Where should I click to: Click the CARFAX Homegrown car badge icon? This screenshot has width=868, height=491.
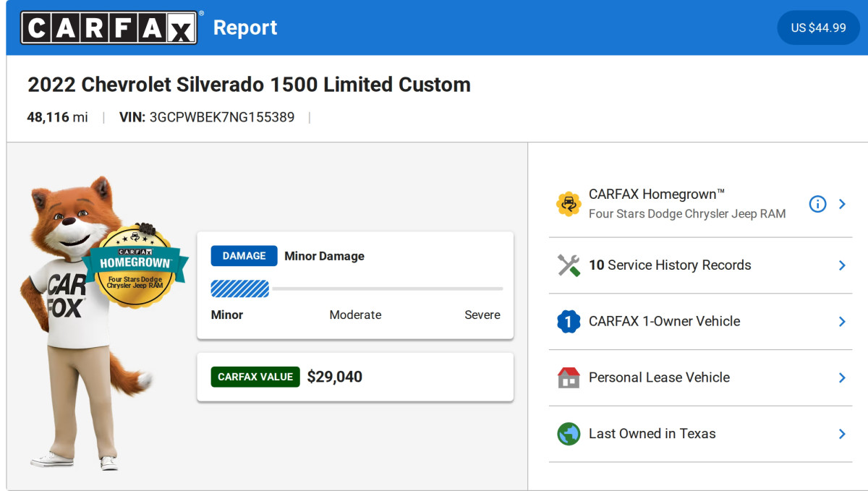[x=569, y=204]
